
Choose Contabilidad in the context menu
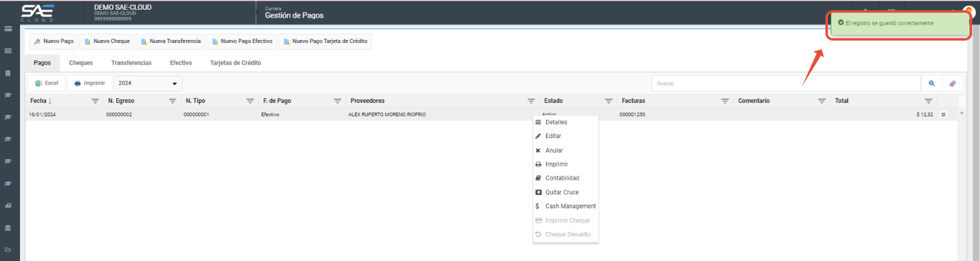point(565,178)
